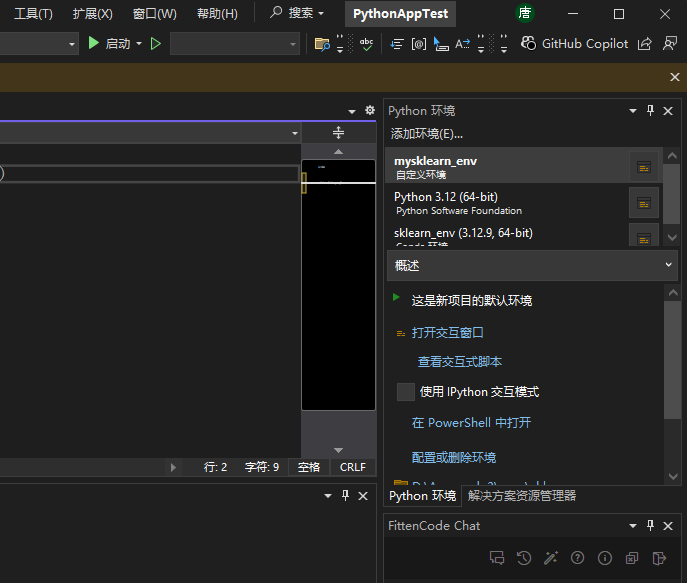Viewport: 687px width, 583px height.
Task: Click the [@] bracket toolbar icon
Action: [x=419, y=44]
